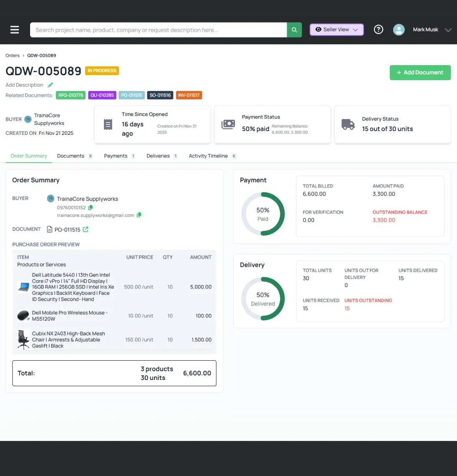Open the Seller View dropdown

(x=336, y=30)
